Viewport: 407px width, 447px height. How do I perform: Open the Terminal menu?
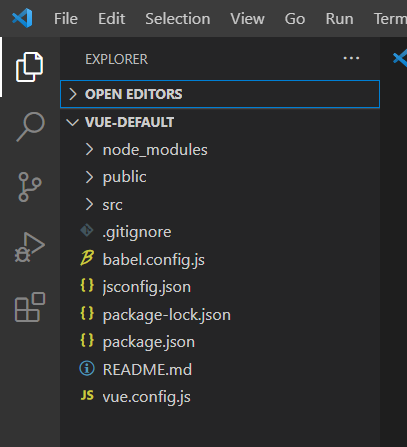pos(390,19)
